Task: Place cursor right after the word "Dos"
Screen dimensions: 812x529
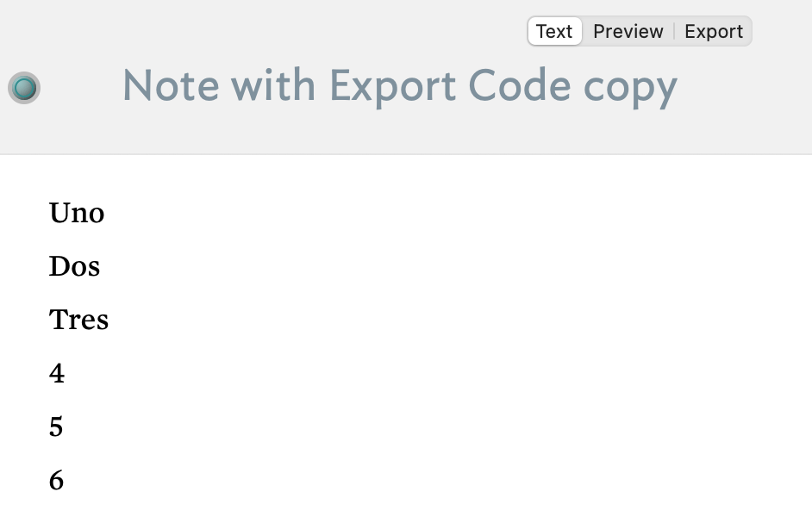Action: click(x=101, y=266)
